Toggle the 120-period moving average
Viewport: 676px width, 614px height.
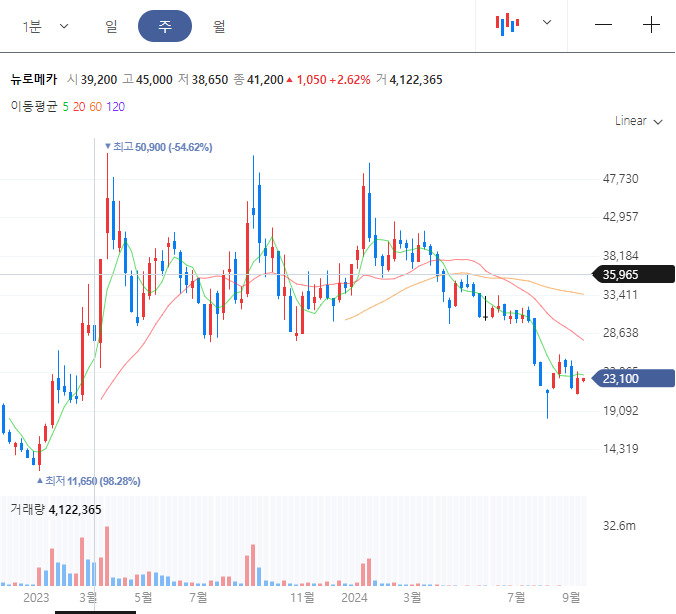tap(116, 107)
